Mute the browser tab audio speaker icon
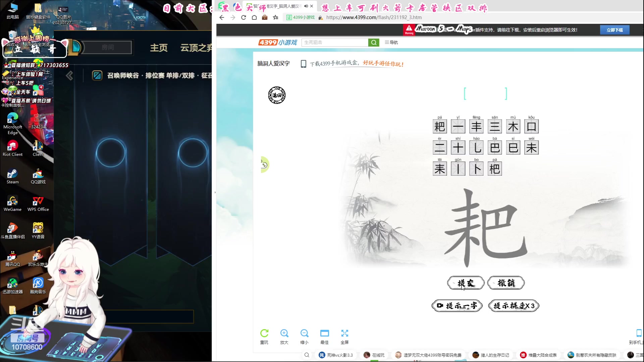The image size is (644, 362). coord(306,6)
